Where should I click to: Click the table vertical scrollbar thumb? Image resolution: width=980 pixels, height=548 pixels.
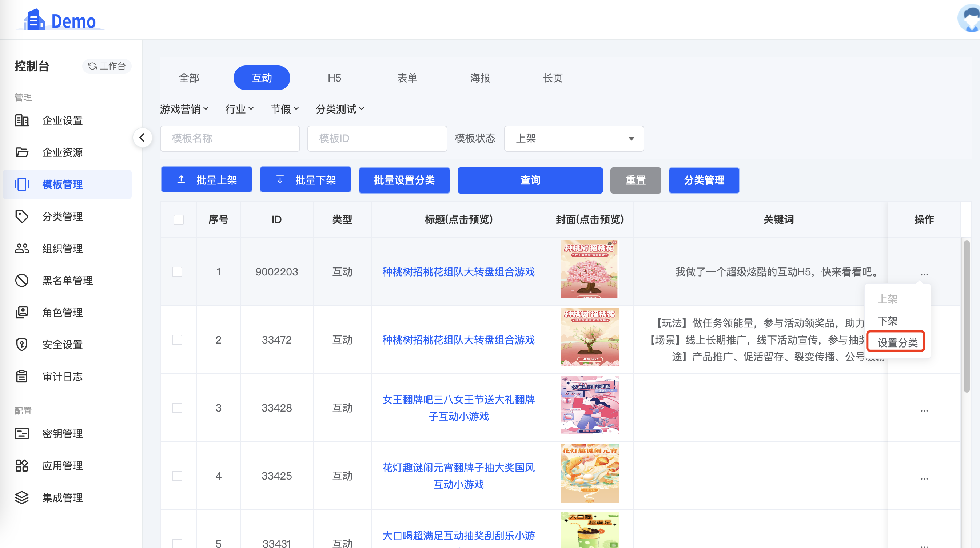[966, 316]
